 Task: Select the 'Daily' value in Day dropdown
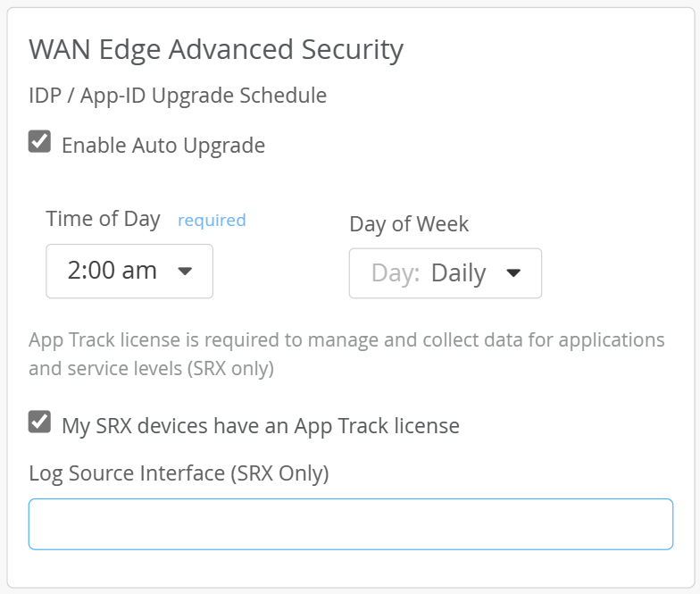[x=458, y=273]
